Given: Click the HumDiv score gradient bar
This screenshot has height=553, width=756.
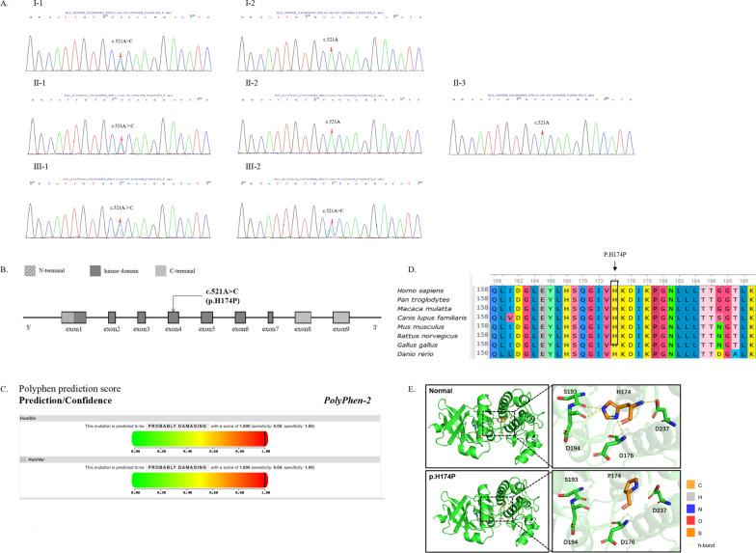Looking at the screenshot, I should point(200,438).
